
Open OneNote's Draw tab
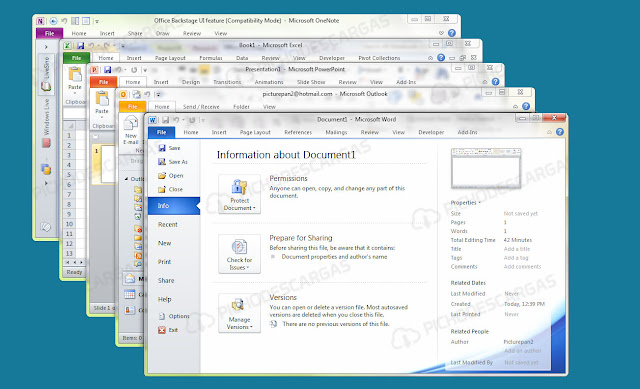tap(162, 33)
